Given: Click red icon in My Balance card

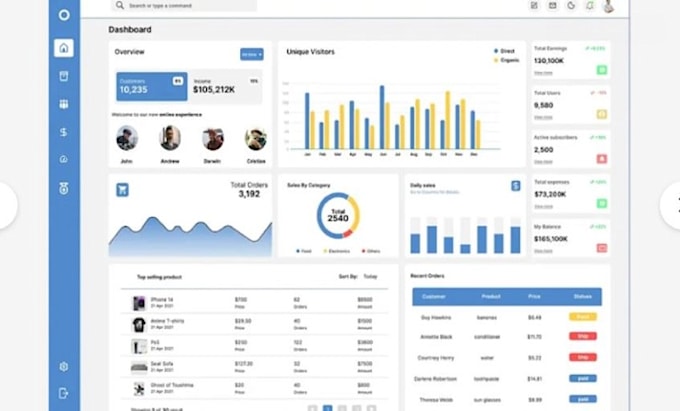Looking at the screenshot, I should (x=602, y=248).
